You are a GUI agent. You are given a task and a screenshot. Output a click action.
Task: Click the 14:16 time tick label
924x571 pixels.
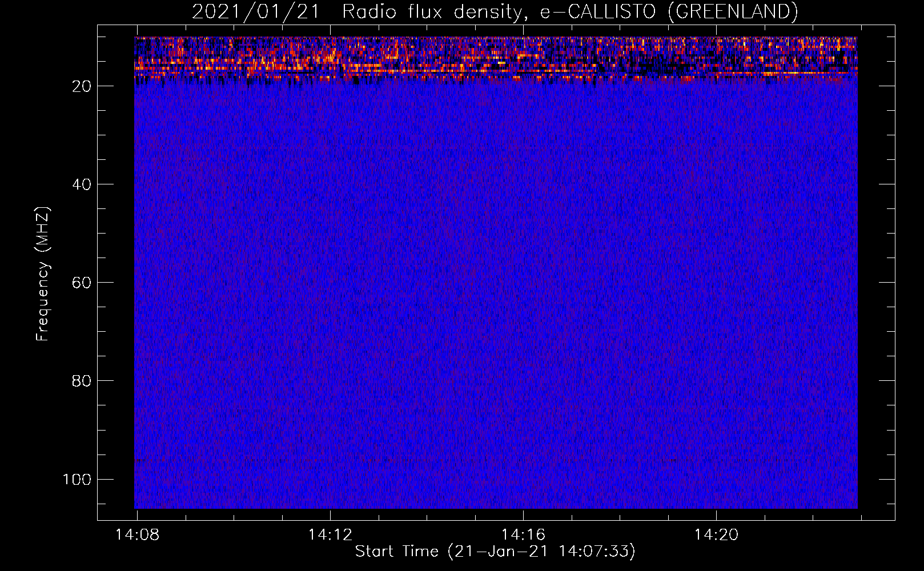[x=523, y=535]
